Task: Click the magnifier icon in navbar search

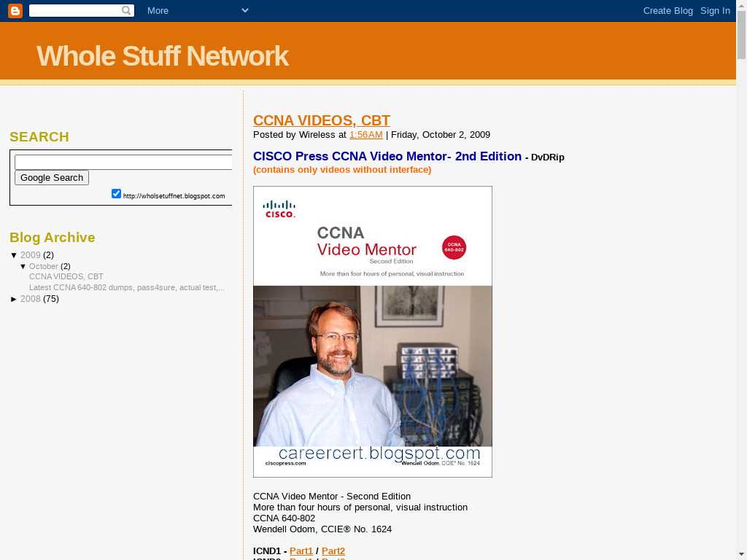Action: [127, 10]
